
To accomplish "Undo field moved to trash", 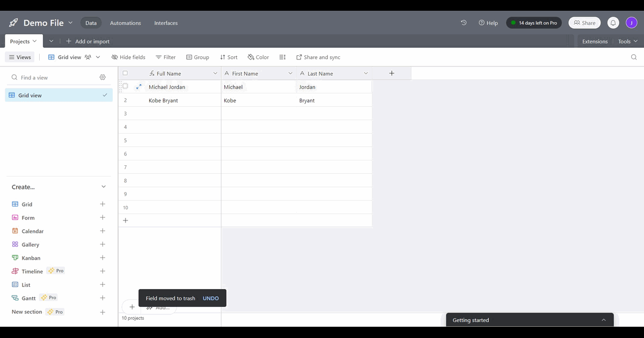I will coord(211,298).
